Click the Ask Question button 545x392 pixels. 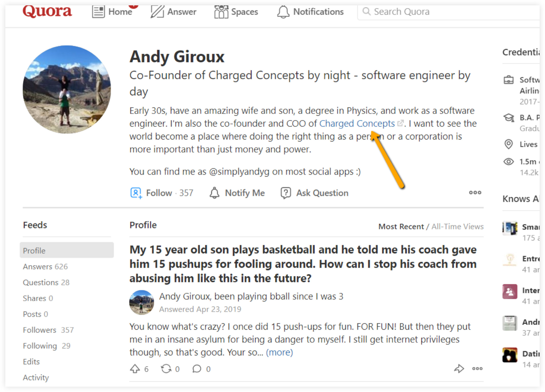314,193
